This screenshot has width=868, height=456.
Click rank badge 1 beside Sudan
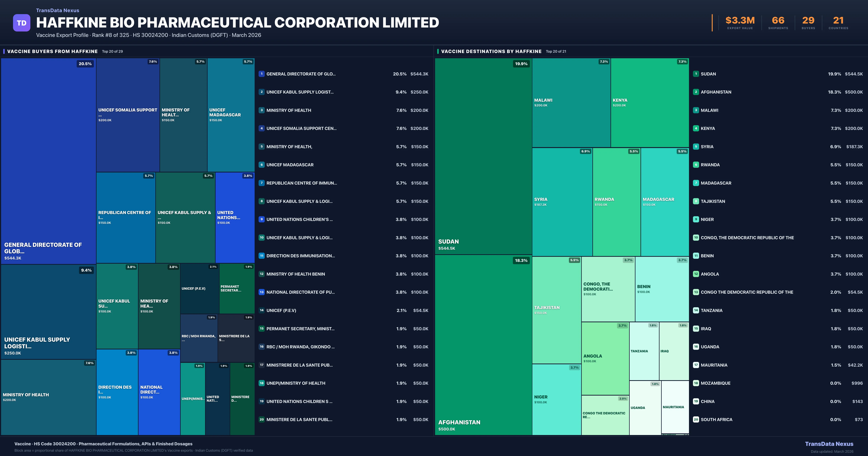click(696, 74)
